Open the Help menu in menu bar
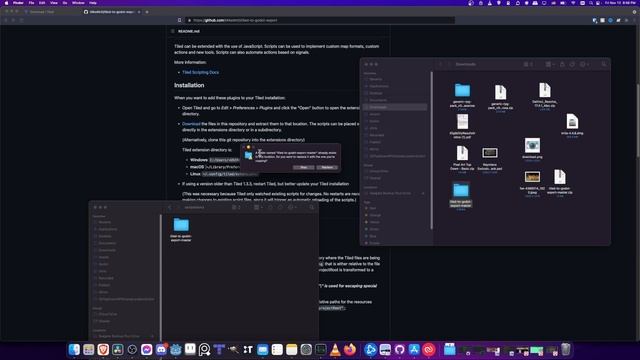The height and width of the screenshot is (360, 640). (93, 3)
